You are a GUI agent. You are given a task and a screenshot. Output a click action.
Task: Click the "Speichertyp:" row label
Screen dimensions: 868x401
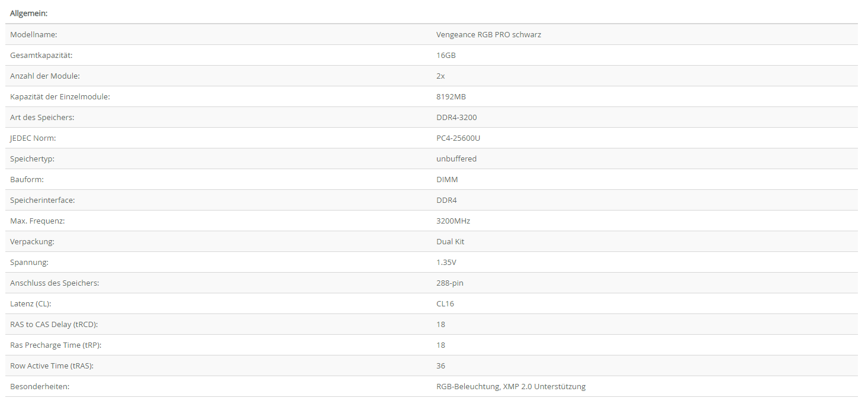[x=33, y=159]
